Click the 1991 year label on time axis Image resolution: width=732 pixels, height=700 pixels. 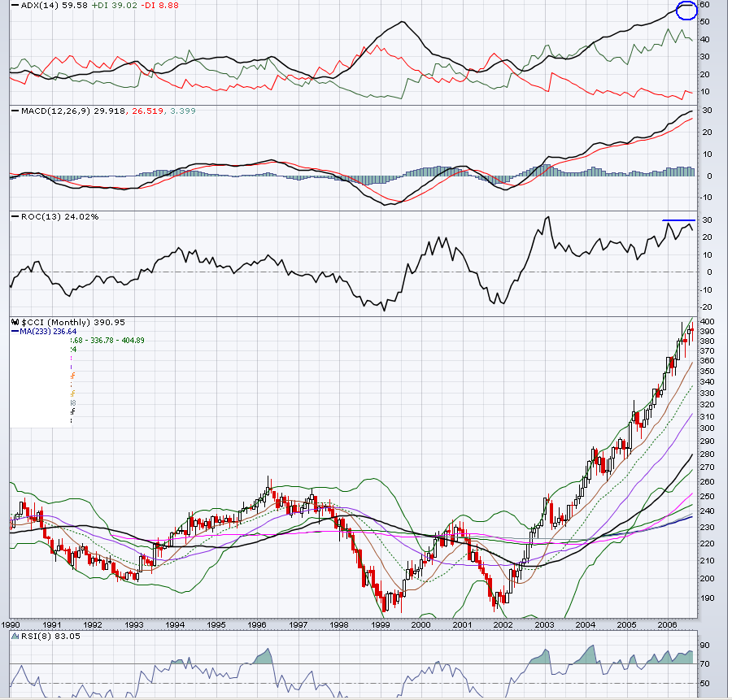pos(51,625)
